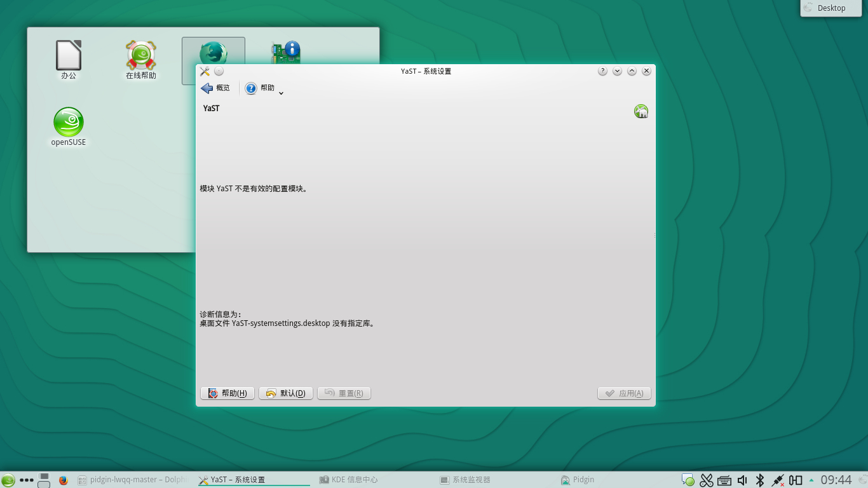Open the 帮助 (Help) toolbar menu
Viewport: 868px width, 488px height.
coord(260,88)
